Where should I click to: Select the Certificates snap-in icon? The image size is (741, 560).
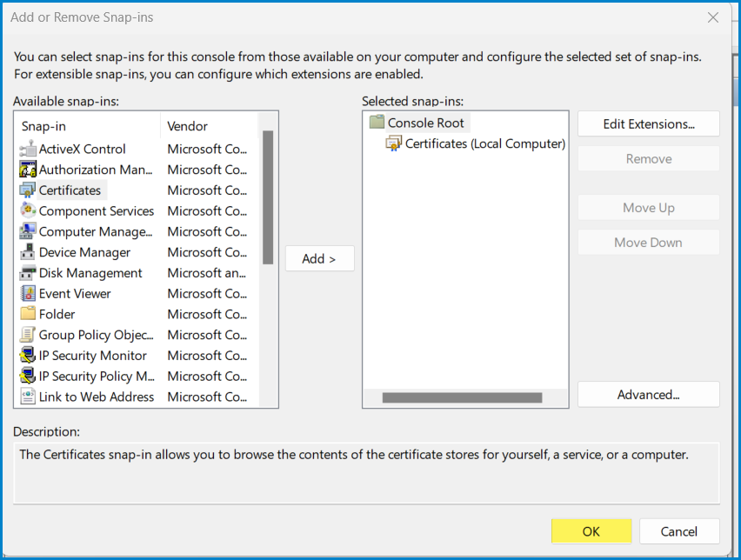(28, 190)
